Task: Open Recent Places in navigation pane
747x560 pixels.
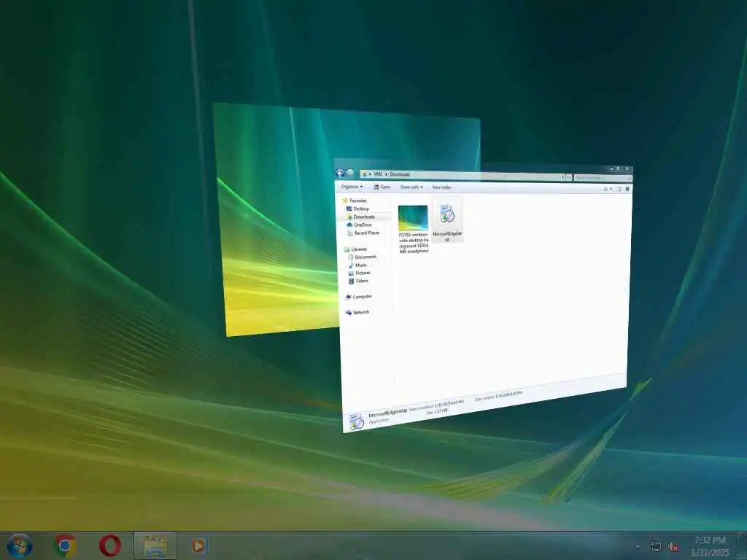Action: pyautogui.click(x=363, y=233)
